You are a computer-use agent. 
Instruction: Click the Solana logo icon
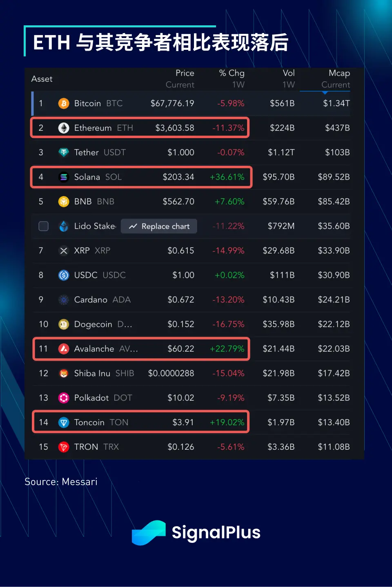click(x=64, y=177)
